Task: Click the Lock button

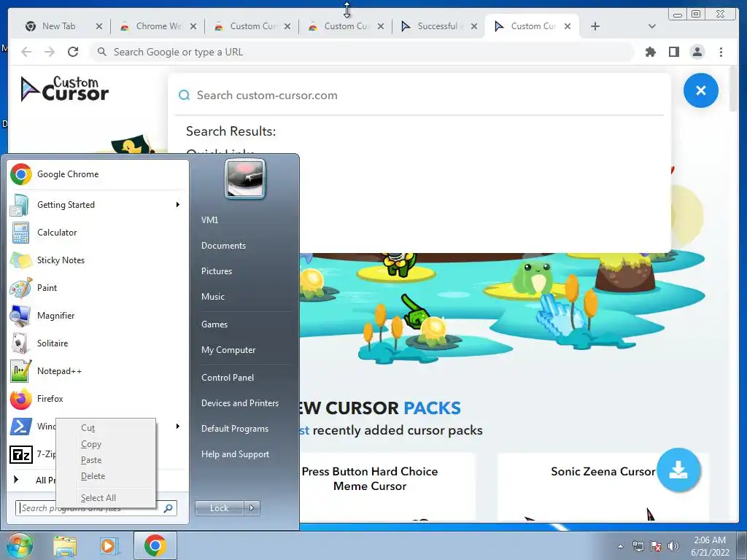Action: (220, 508)
